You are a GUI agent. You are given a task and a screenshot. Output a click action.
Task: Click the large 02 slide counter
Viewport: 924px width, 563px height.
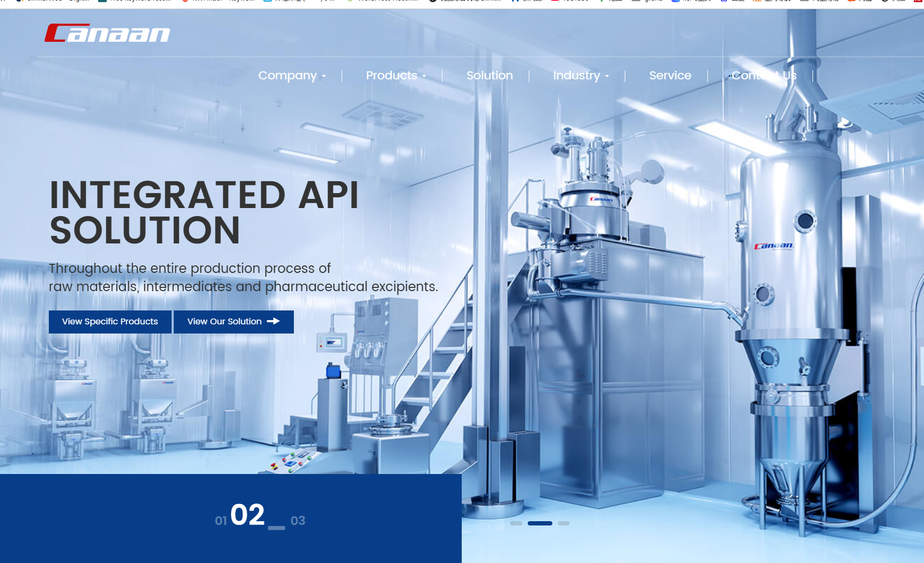(x=247, y=515)
